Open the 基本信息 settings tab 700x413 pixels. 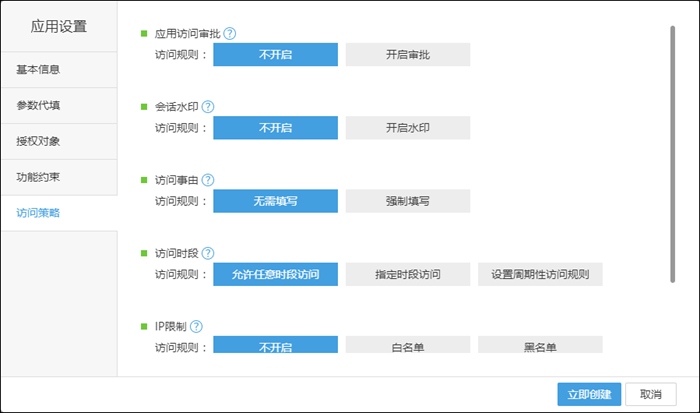pos(59,69)
